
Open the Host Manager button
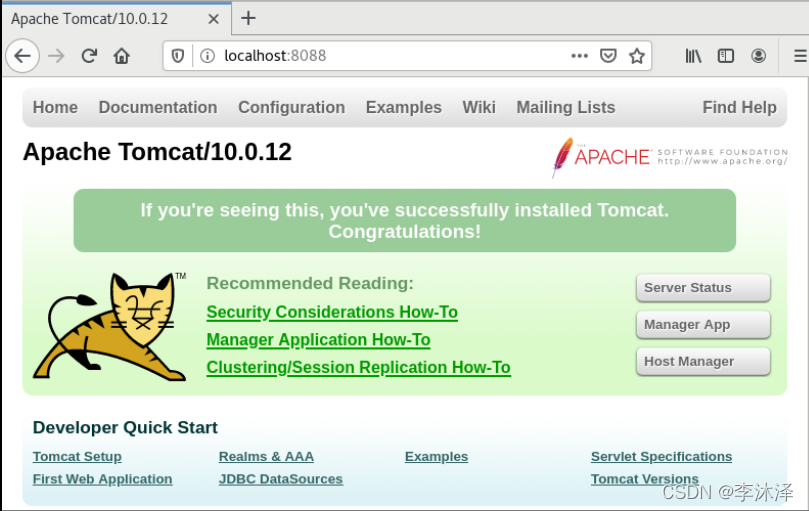click(703, 361)
